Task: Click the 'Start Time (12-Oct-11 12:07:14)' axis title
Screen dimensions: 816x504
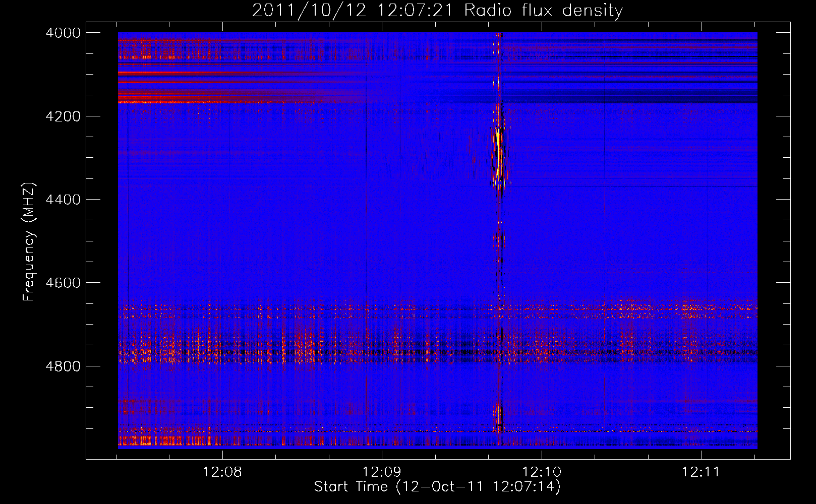Action: 437,487
